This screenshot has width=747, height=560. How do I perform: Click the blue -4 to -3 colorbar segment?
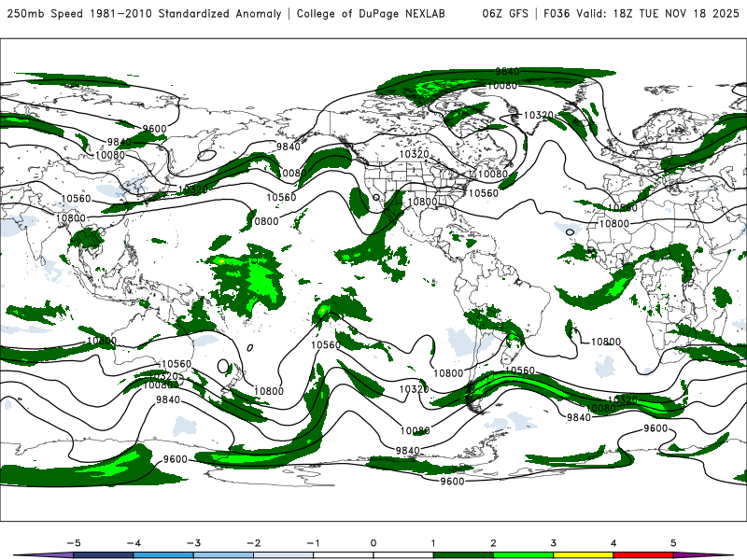[163, 555]
